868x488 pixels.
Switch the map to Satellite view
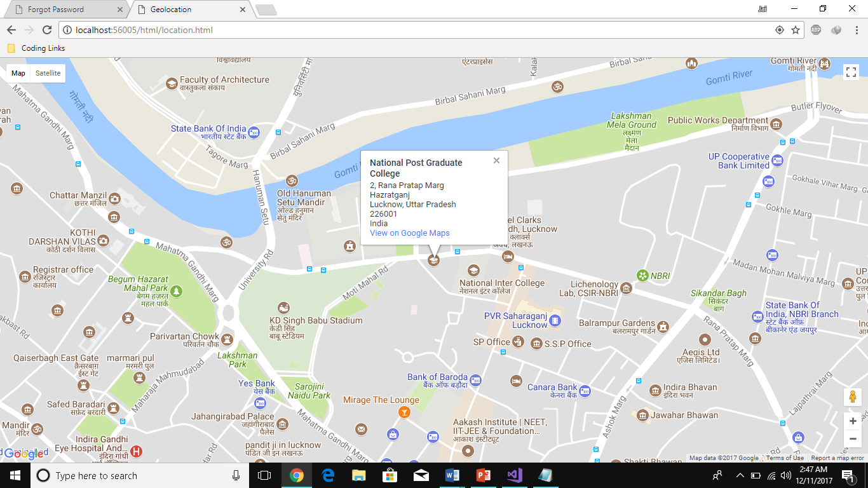48,73
